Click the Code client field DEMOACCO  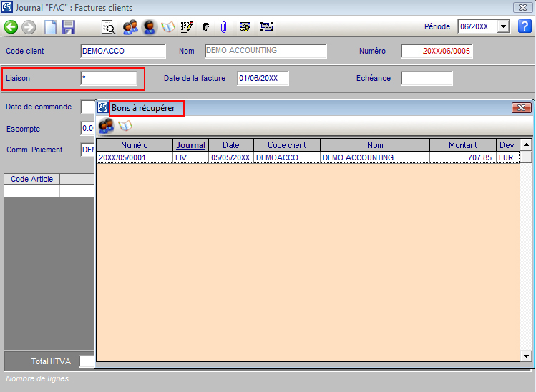[x=123, y=51]
